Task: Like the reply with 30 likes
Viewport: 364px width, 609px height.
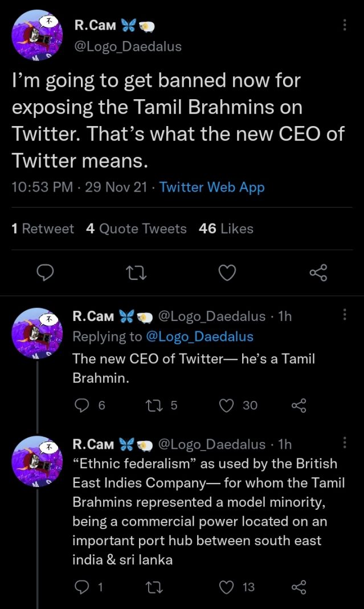Action: pyautogui.click(x=227, y=405)
